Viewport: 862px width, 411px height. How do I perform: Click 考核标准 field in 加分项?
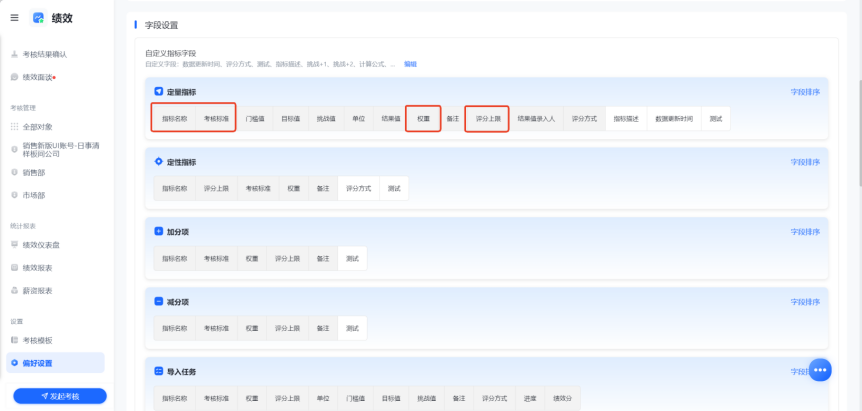[216, 258]
